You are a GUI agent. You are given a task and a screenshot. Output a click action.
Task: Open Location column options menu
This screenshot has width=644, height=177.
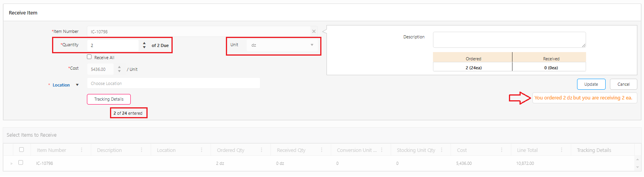(202, 150)
